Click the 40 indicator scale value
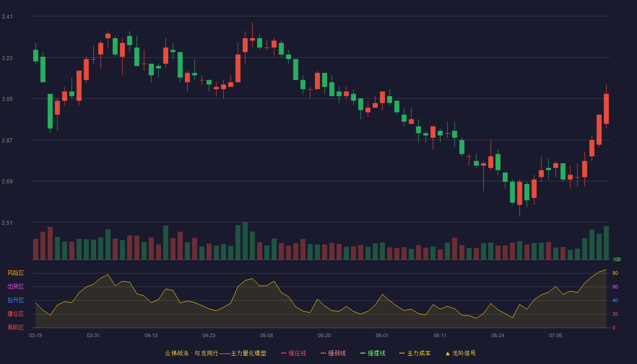Viewport: 637px width, 364px height. point(615,300)
